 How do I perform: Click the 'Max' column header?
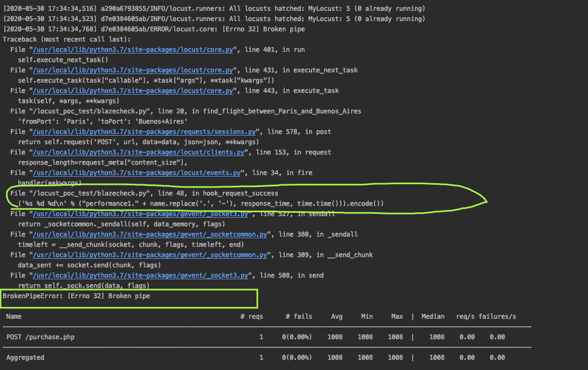coord(397,317)
